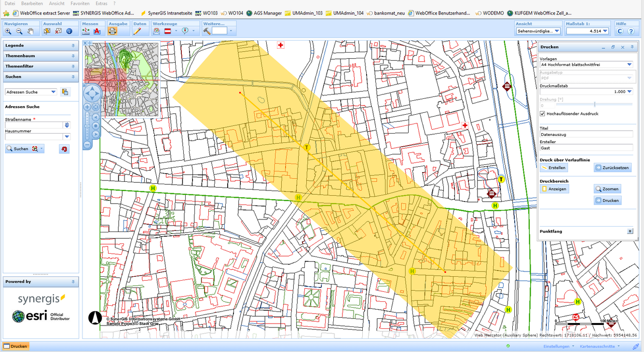Viewport: 644px width, 352px height.
Task: Expand the Punktfang section
Action: (630, 231)
